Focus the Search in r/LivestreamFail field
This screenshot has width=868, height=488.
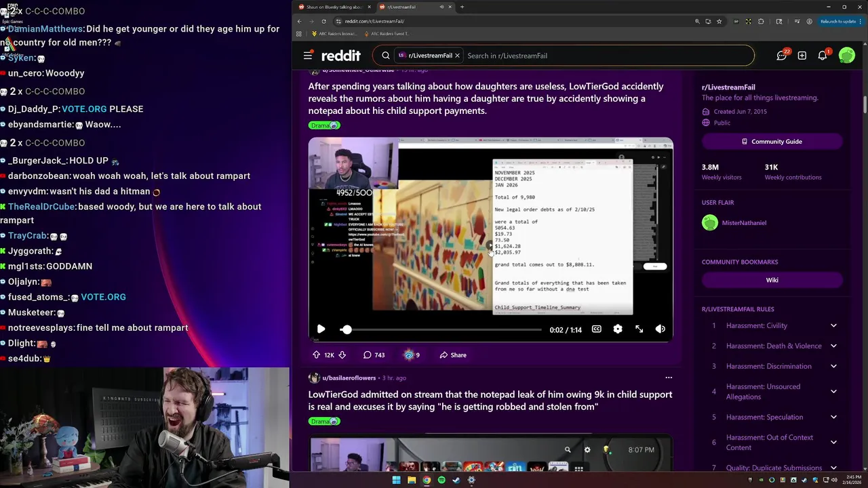[607, 56]
